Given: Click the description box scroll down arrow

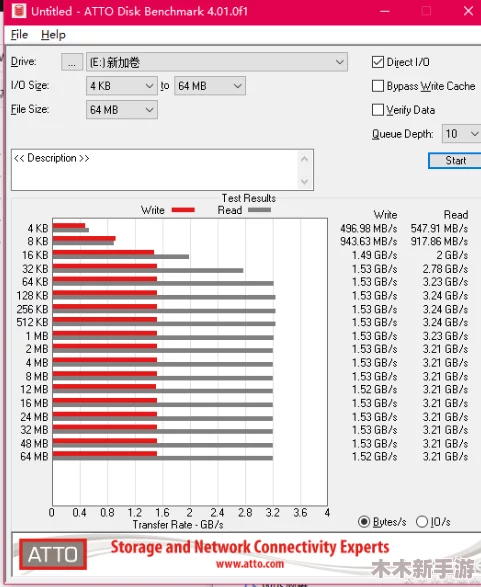Looking at the screenshot, I should (x=304, y=182).
